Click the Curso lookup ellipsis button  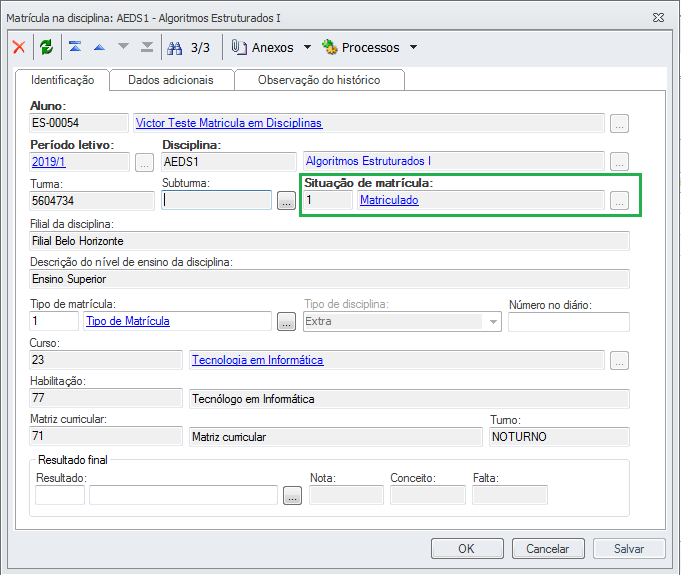point(619,360)
